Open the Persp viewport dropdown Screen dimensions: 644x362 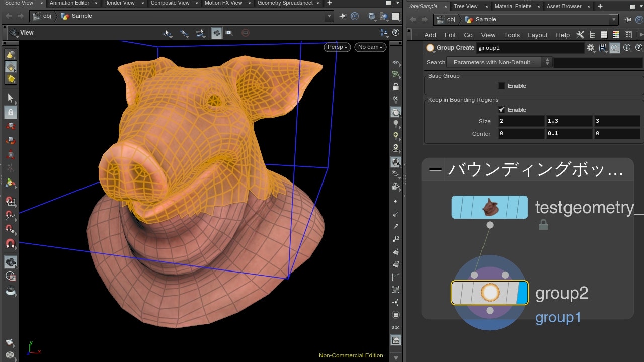[x=338, y=47]
